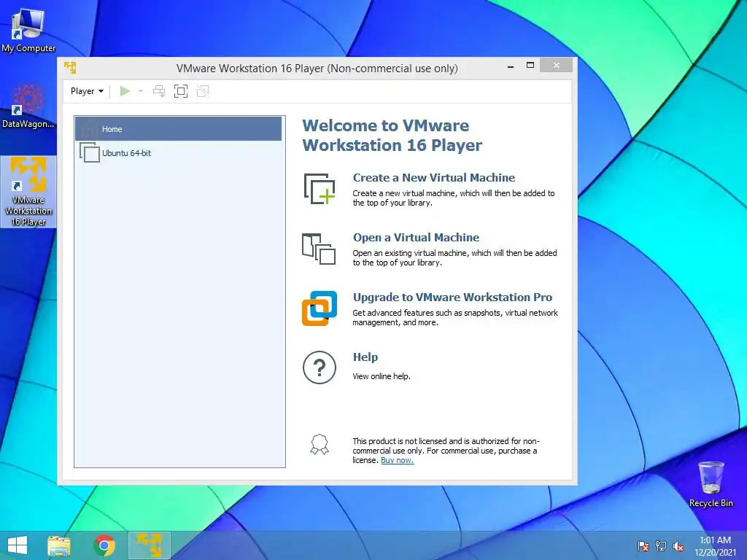Click the Help question mark icon
747x560 pixels.
[x=320, y=367]
